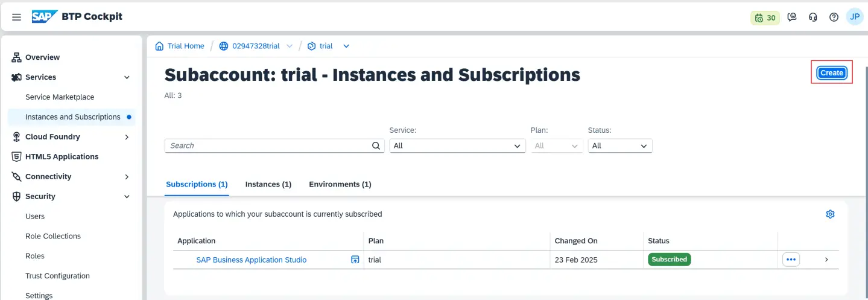Screen dimensions: 868x300
Task: Open the JP user profile avatar
Action: [855, 17]
